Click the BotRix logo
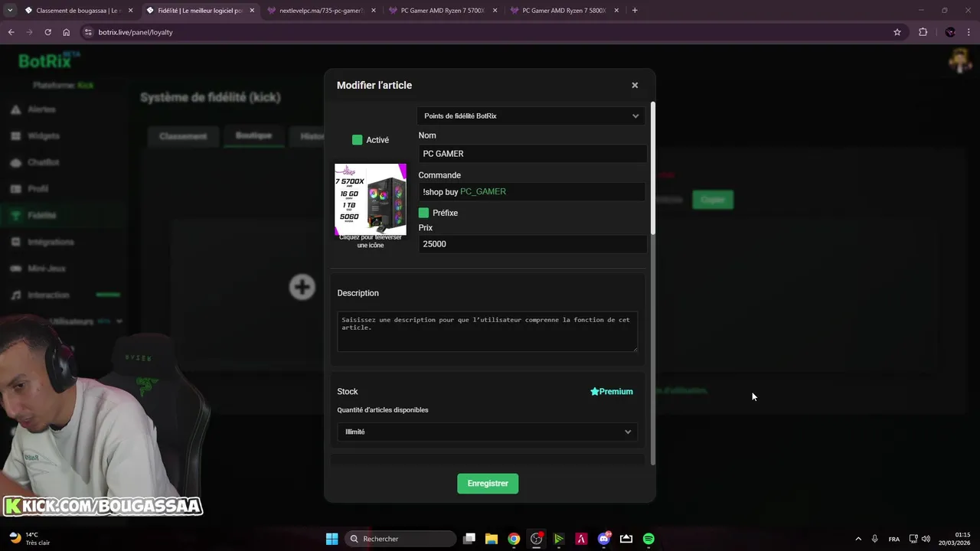 pos(47,61)
